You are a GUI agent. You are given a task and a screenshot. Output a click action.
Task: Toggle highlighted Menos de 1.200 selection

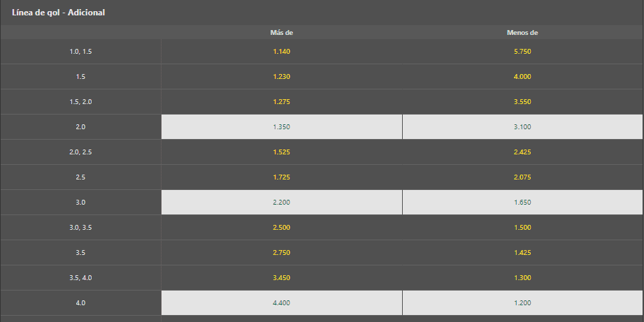522,302
